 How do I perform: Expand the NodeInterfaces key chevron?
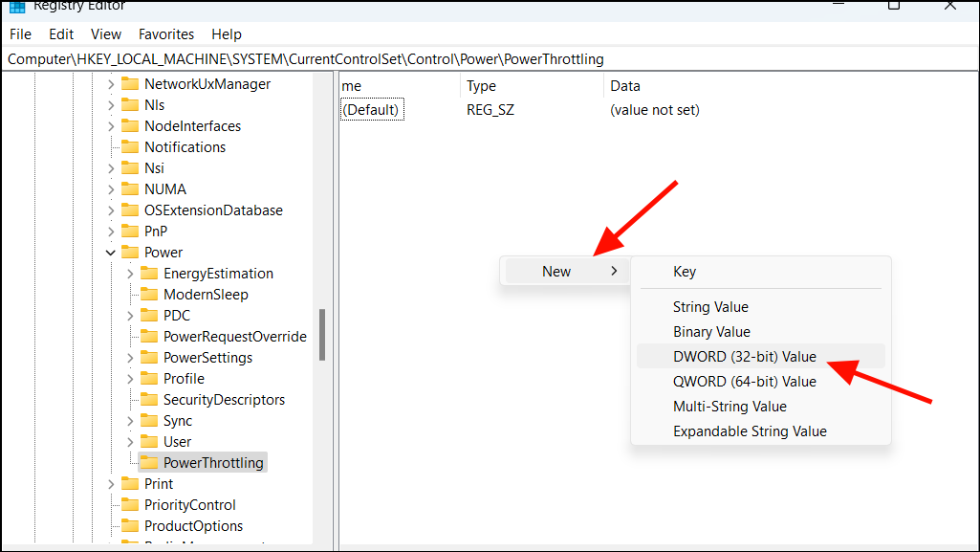111,126
